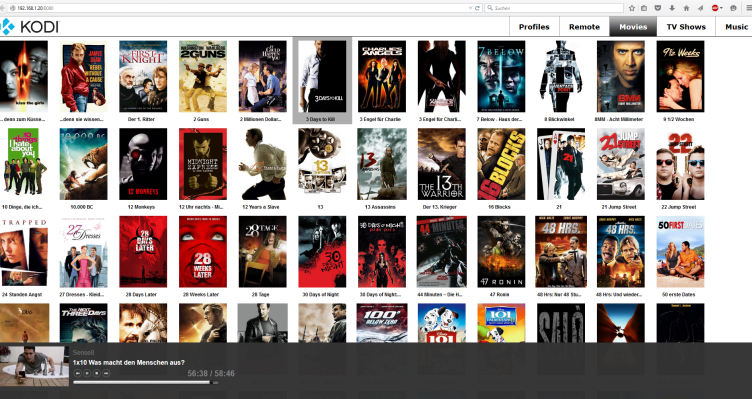Open the Remote tab
This screenshot has height=399, width=752.
click(x=584, y=27)
